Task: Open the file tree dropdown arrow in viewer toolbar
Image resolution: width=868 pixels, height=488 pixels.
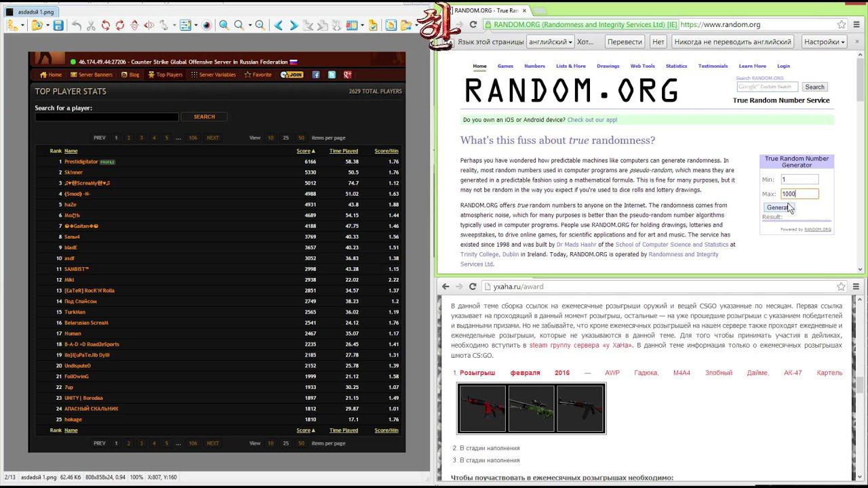Action: point(22,26)
